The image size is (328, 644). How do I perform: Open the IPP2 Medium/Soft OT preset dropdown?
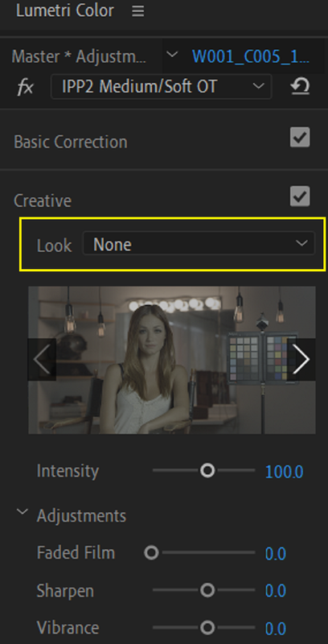[x=161, y=87]
